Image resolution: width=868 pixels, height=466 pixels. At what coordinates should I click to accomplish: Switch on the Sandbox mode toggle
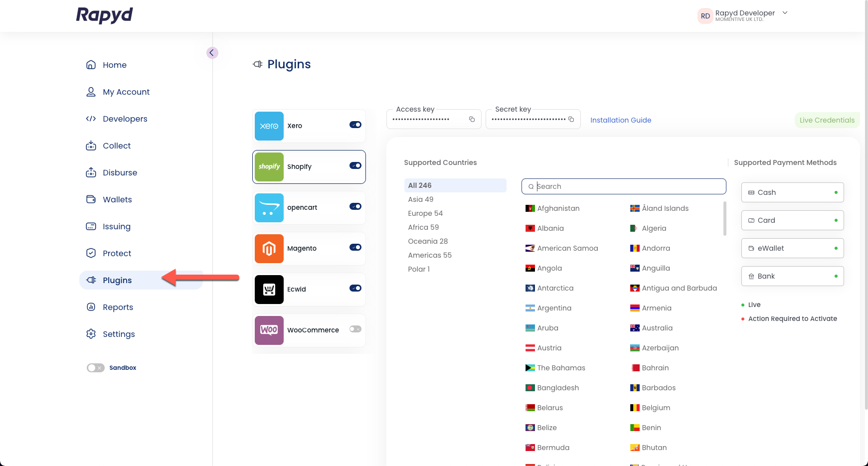tap(95, 368)
